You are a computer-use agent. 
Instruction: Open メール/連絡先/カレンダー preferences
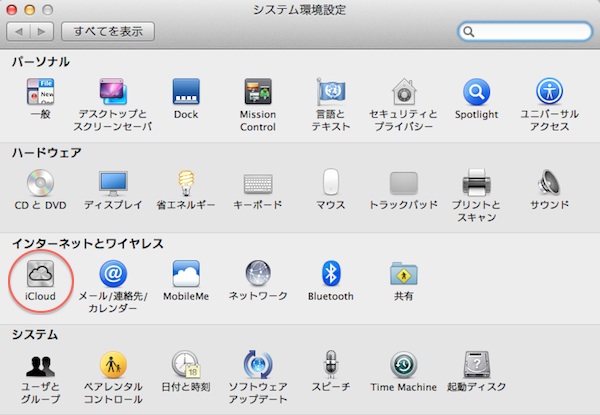113,273
